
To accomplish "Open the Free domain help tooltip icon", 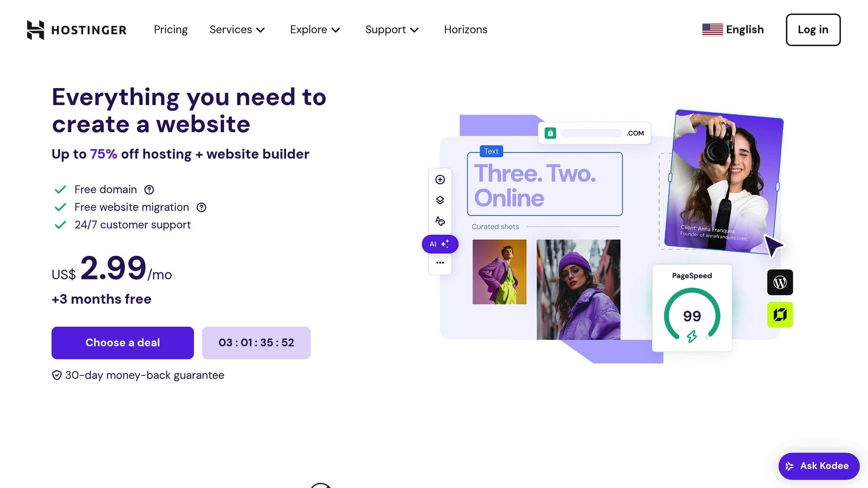I will 149,190.
